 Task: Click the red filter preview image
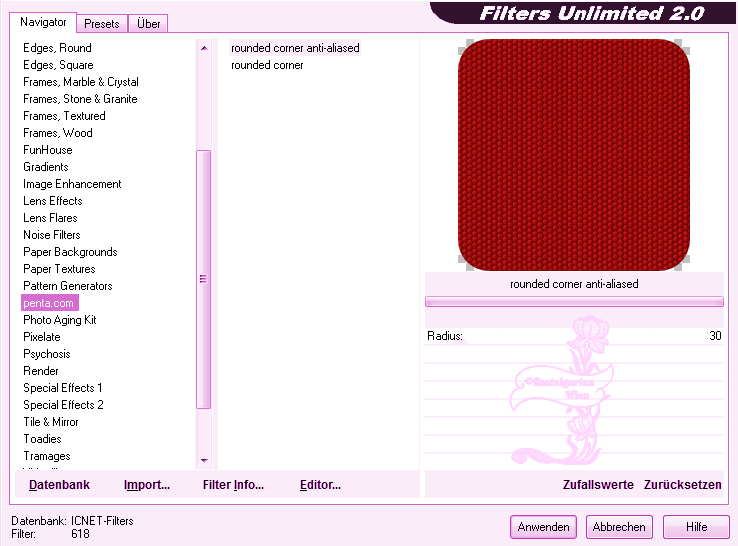pos(574,155)
